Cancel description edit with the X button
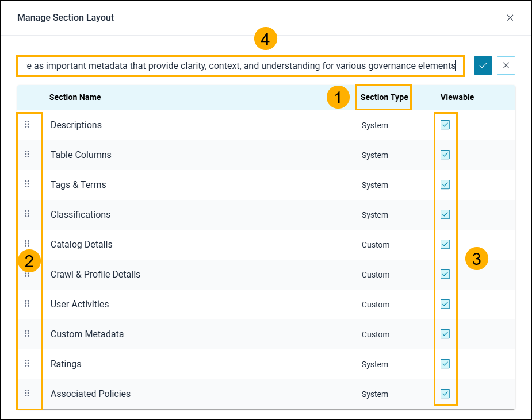The width and height of the screenshot is (532, 420). 506,65
